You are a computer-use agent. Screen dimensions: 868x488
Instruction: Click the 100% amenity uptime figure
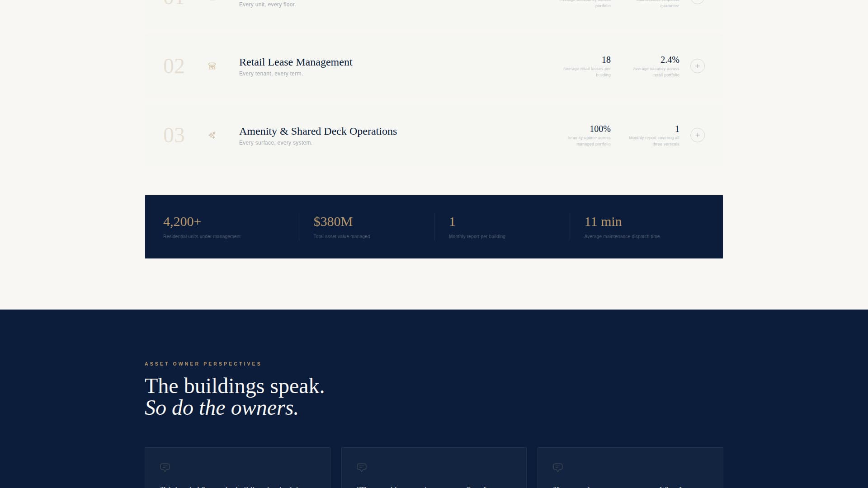point(600,129)
